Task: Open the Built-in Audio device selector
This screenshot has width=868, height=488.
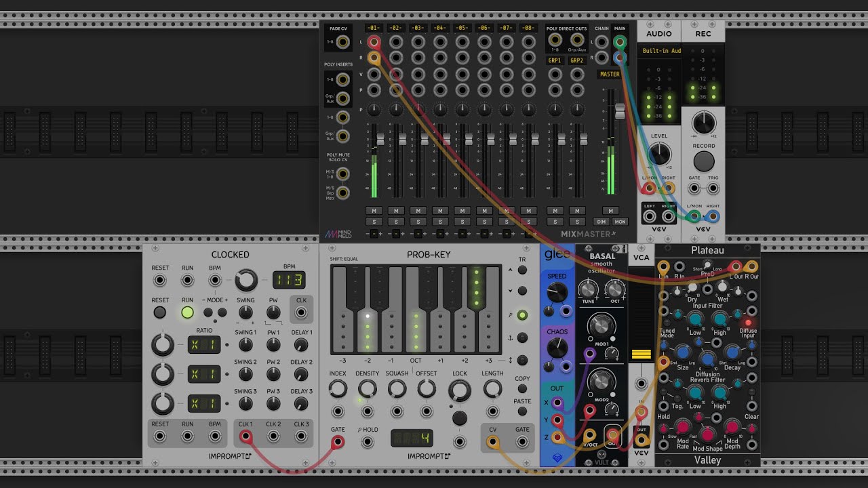Action: point(659,51)
